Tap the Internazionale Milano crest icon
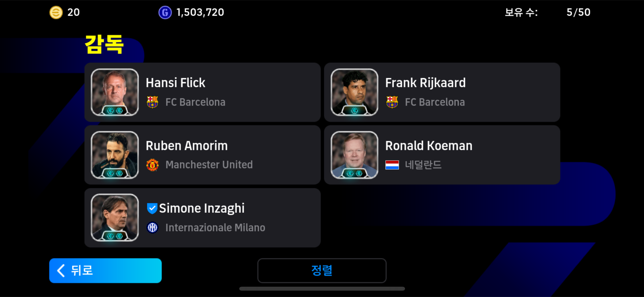The image size is (644, 297). coord(153,228)
